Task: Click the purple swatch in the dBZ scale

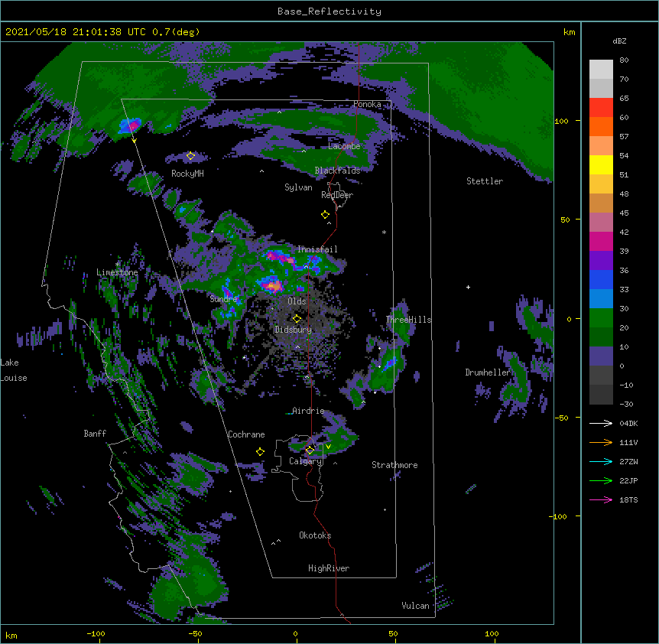Action: coord(601,260)
